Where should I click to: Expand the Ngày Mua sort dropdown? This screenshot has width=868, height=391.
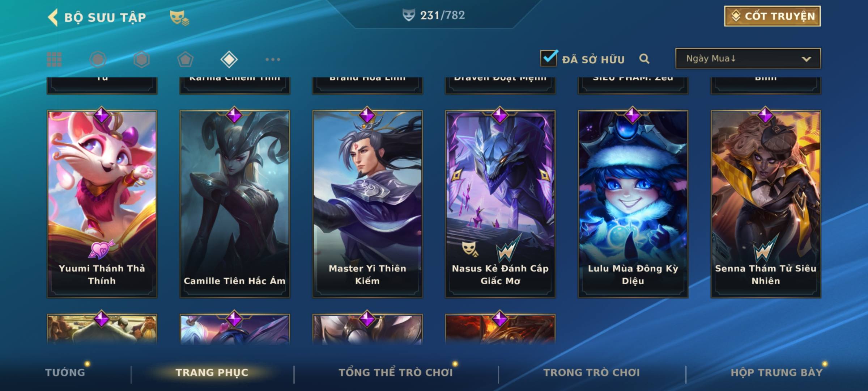click(748, 58)
